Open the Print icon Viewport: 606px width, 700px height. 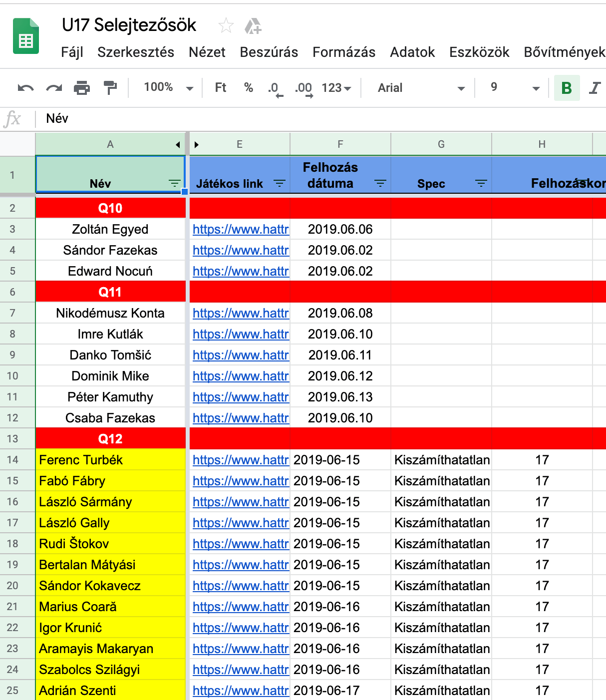[x=81, y=88]
